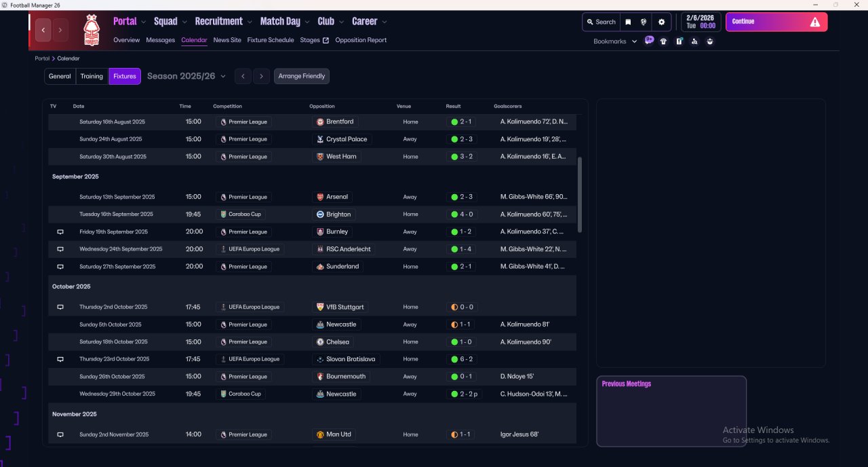
Task: Click Arrange Friendly button
Action: click(x=302, y=76)
